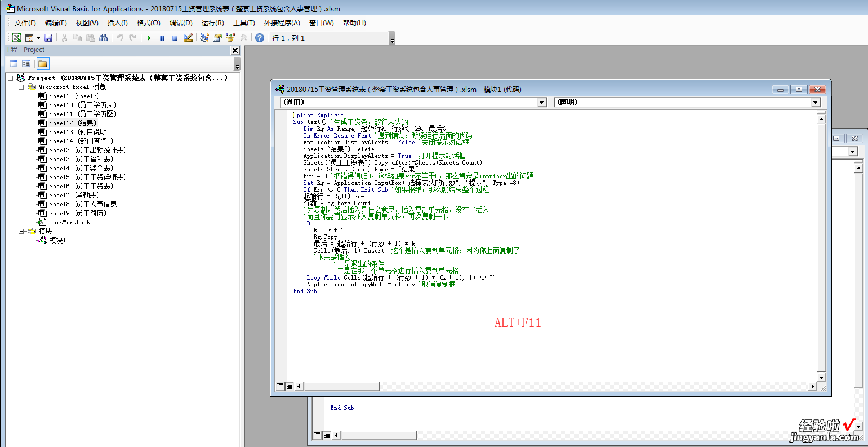Viewport: 868px width, 447px height.
Task: Click the View Microsoft Excel icon
Action: coord(16,38)
